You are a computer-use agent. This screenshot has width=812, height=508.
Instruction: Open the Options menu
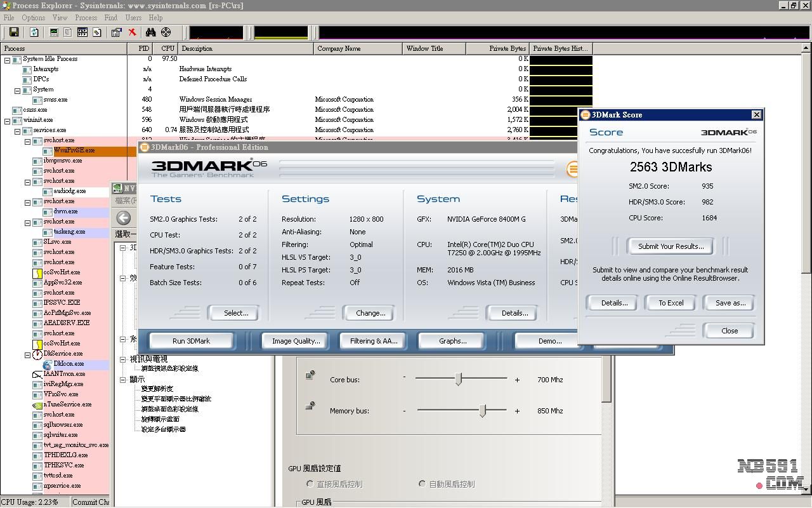coord(33,18)
